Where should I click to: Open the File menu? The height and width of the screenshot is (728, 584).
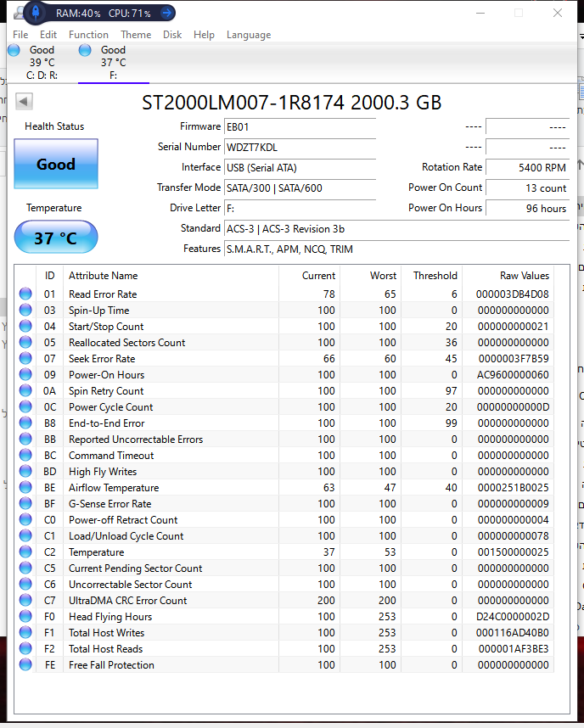tap(20, 35)
